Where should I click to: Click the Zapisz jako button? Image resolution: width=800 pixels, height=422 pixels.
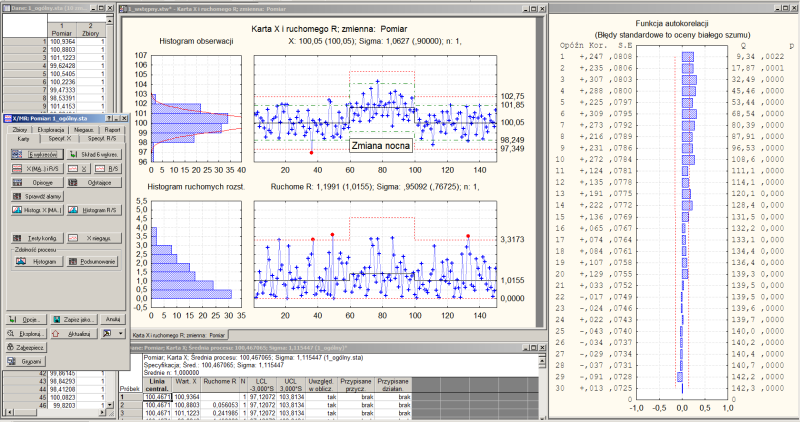[70, 318]
